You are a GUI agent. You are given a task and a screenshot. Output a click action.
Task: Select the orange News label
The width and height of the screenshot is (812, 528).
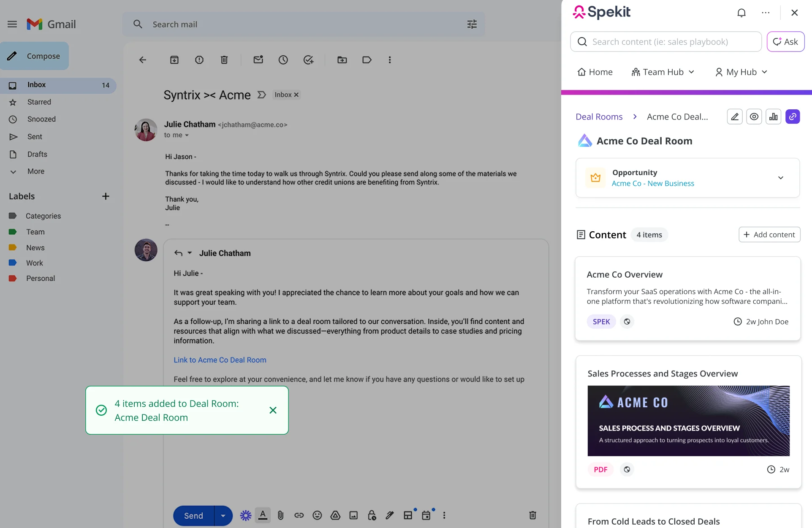click(35, 247)
